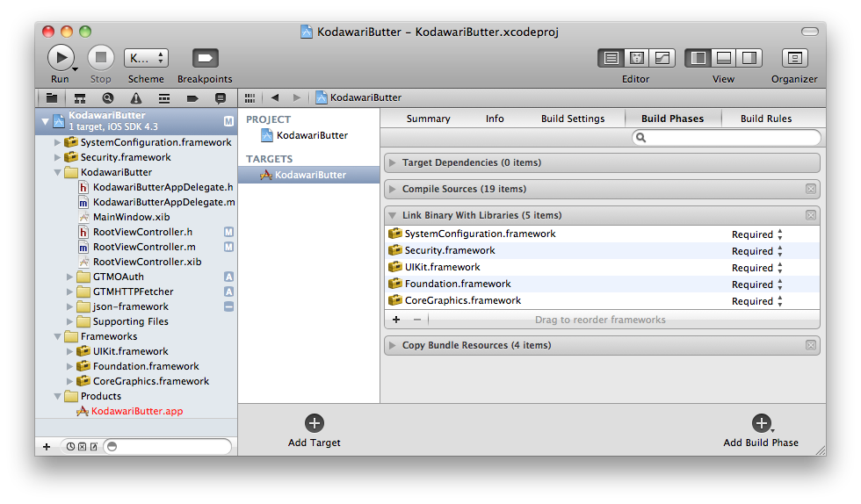Switch to the Summary tab
Viewport: 861px width, 504px height.
[429, 119]
